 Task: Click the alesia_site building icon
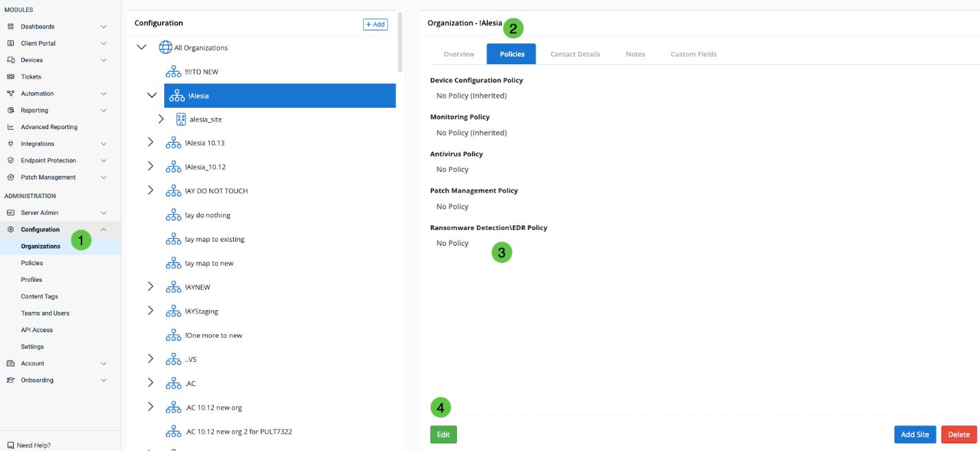click(181, 119)
